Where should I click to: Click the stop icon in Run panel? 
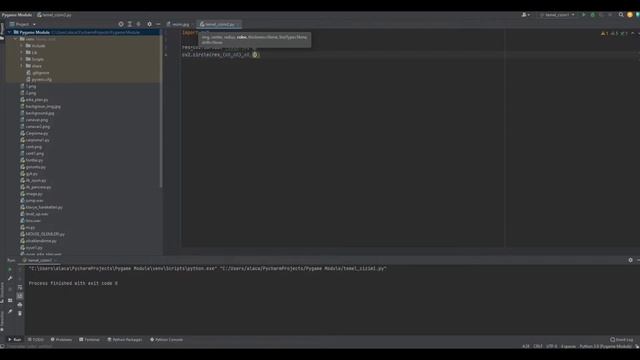pos(10,289)
